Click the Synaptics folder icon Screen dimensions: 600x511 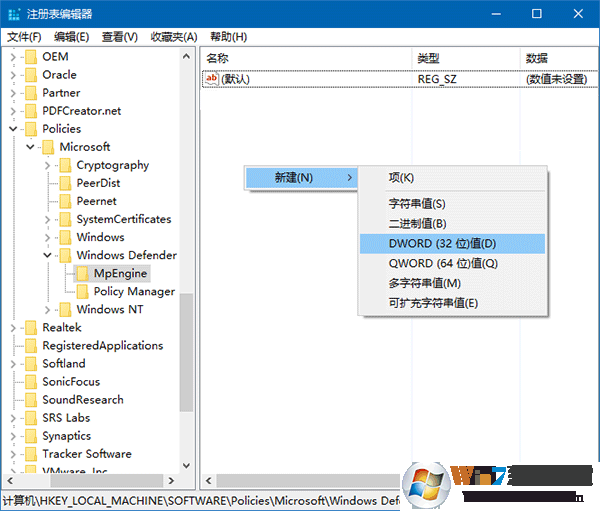pos(31,436)
